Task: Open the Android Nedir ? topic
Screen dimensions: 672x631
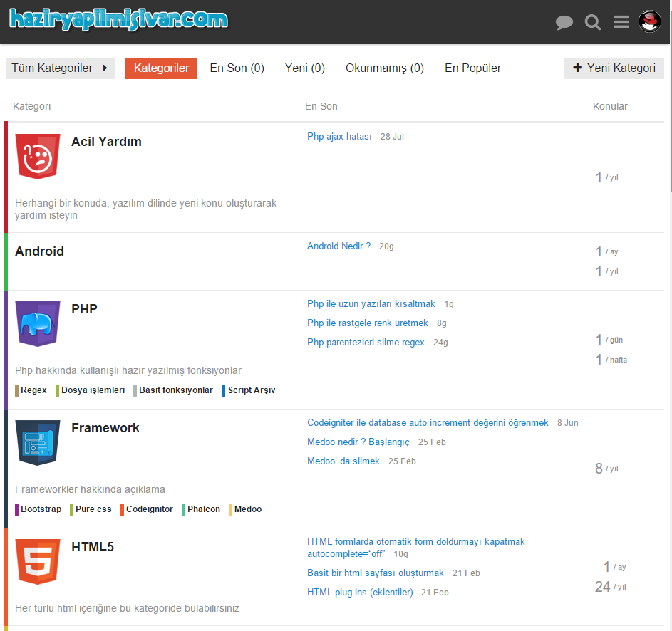Action: pyautogui.click(x=338, y=246)
